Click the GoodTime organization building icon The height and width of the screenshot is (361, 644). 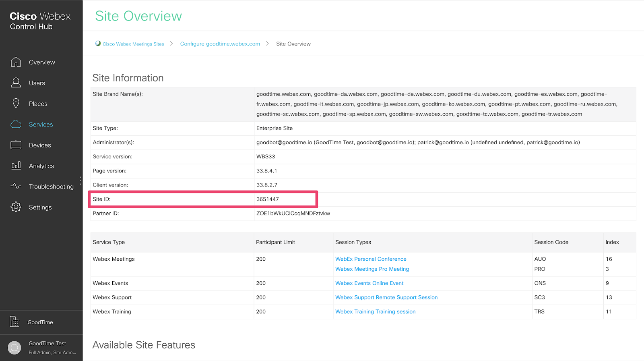[14, 322]
